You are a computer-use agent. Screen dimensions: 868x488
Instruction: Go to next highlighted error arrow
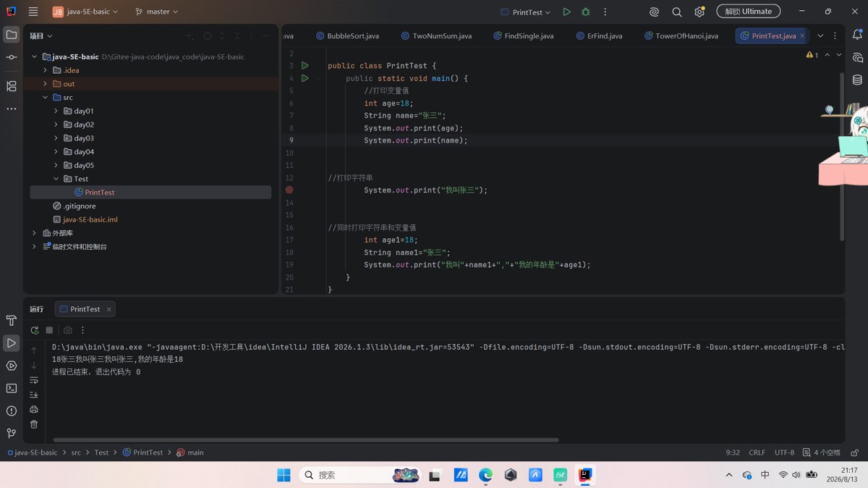pos(839,55)
